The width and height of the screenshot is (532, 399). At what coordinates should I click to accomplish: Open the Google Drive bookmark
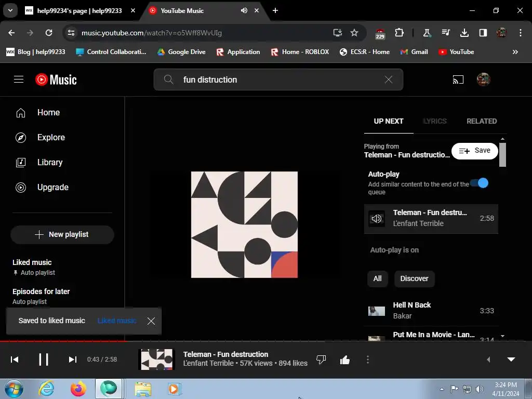point(181,52)
